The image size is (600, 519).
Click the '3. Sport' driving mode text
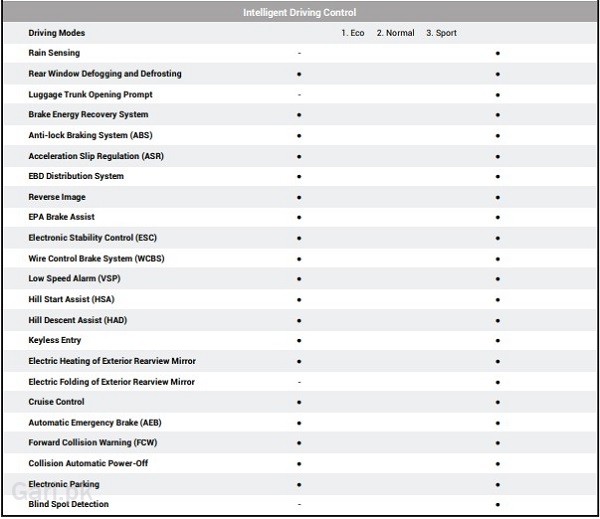tap(441, 33)
